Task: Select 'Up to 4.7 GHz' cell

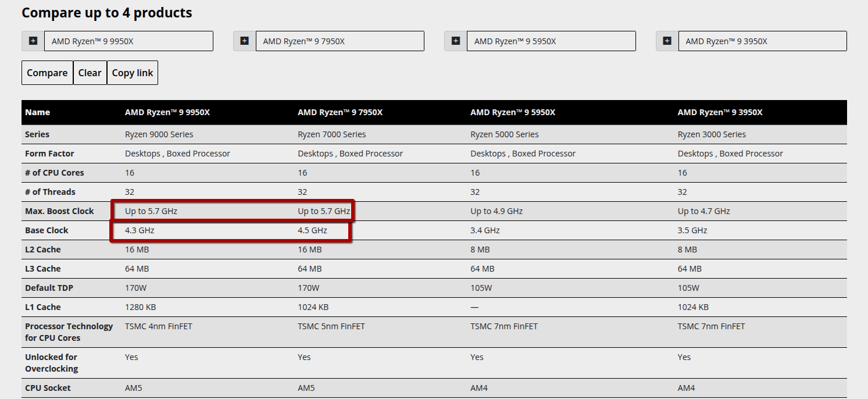Action: tap(704, 211)
